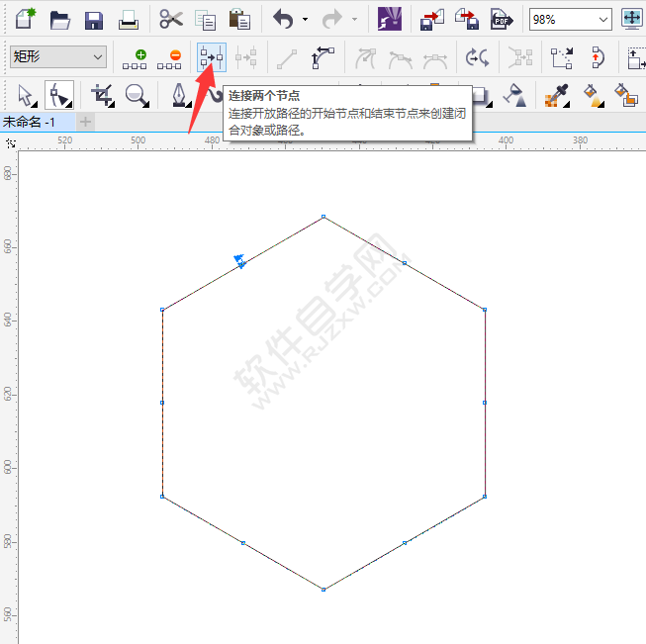The width and height of the screenshot is (646, 644).
Task: Click the Print icon
Action: (x=129, y=19)
